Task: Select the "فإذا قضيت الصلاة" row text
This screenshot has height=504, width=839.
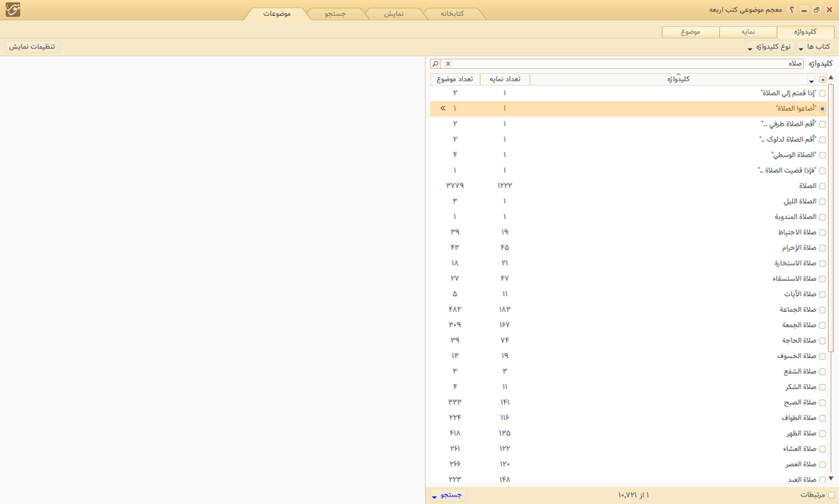Action: tap(787, 171)
